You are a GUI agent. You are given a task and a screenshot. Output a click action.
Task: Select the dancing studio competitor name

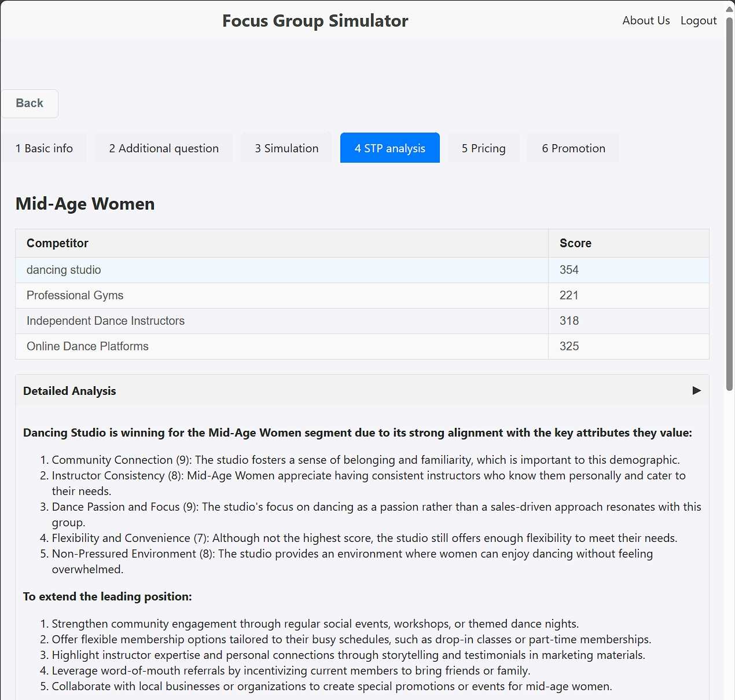click(x=64, y=270)
